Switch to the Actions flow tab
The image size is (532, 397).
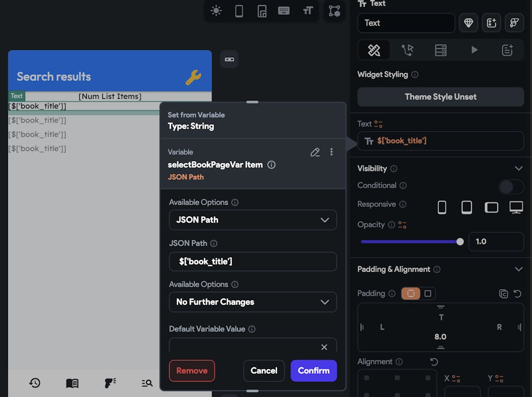tap(407, 50)
